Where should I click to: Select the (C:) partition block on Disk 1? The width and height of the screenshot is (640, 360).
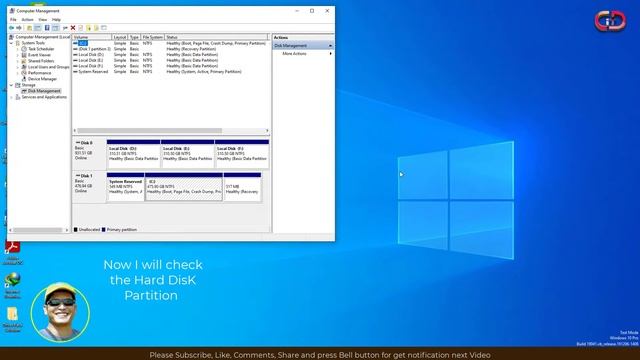coord(184,187)
